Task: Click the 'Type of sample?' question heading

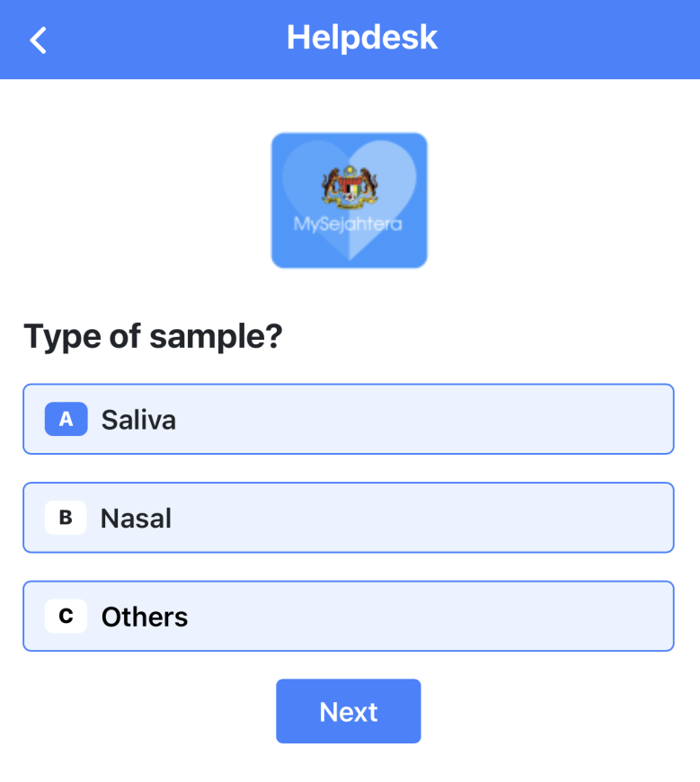Action: tap(153, 337)
